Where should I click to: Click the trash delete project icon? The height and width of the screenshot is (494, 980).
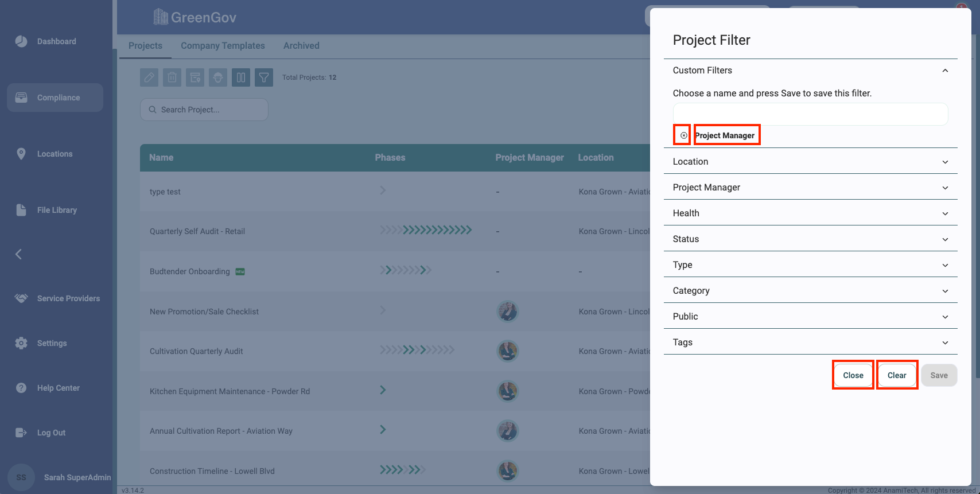(172, 77)
